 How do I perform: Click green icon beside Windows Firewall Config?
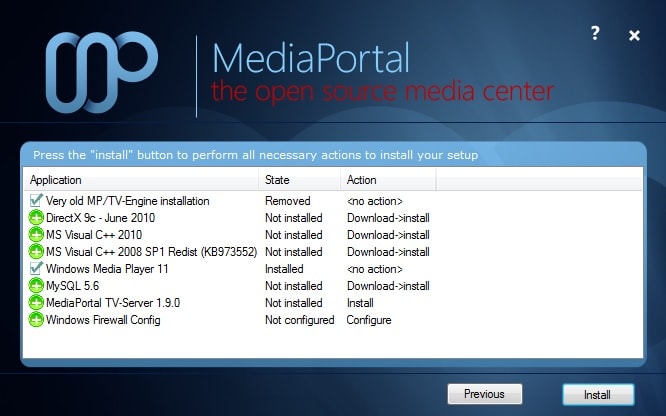37,320
